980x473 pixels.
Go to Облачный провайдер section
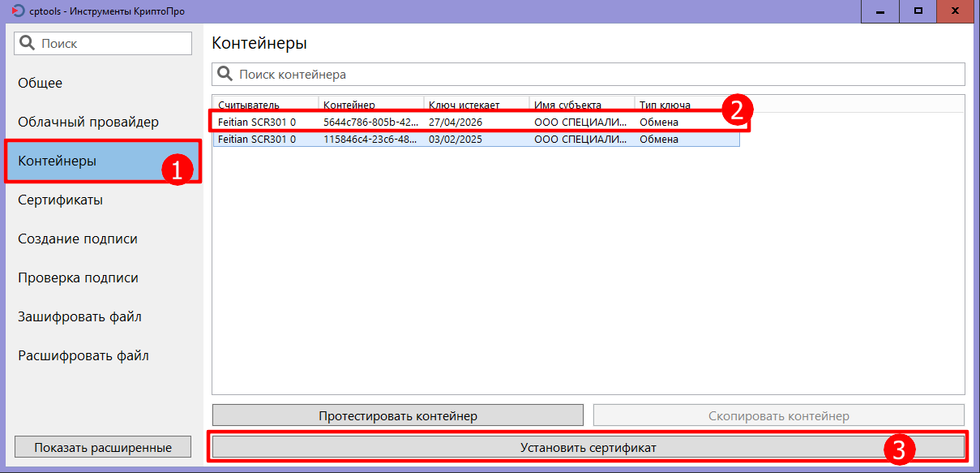coord(88,122)
